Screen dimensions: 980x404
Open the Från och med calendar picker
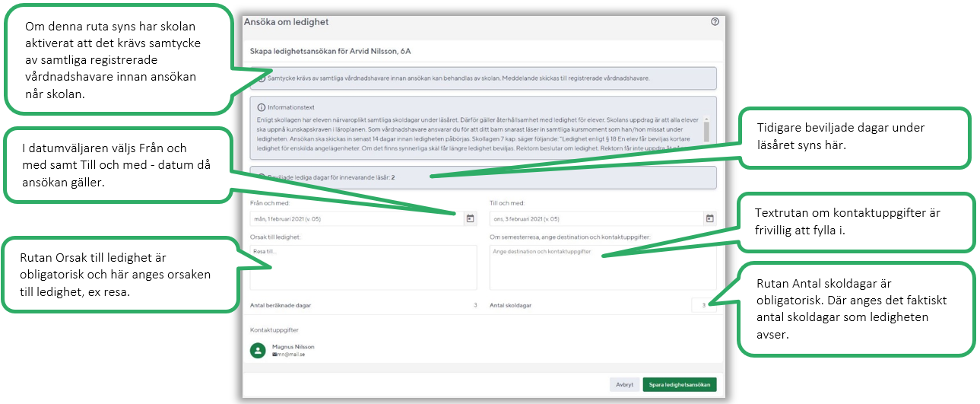pos(470,218)
